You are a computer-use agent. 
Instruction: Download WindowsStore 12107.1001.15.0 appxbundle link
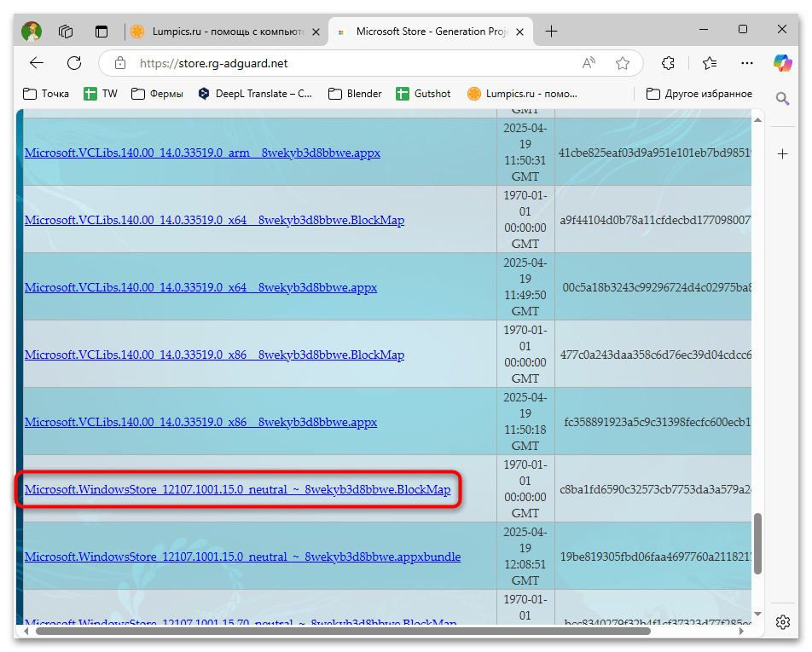[242, 557]
